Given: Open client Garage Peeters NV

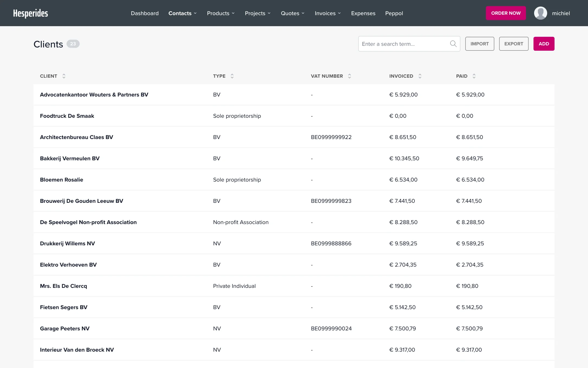Looking at the screenshot, I should coord(65,328).
